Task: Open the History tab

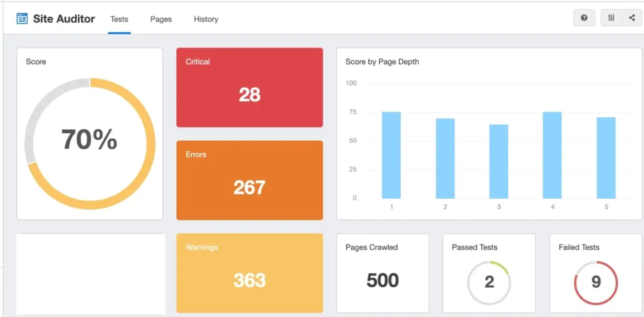Action: point(206,19)
